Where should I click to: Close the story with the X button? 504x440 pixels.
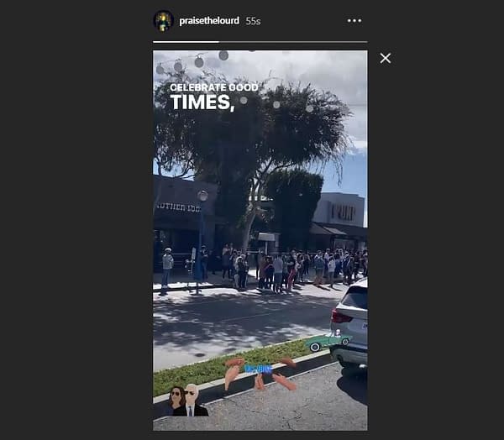(x=385, y=58)
